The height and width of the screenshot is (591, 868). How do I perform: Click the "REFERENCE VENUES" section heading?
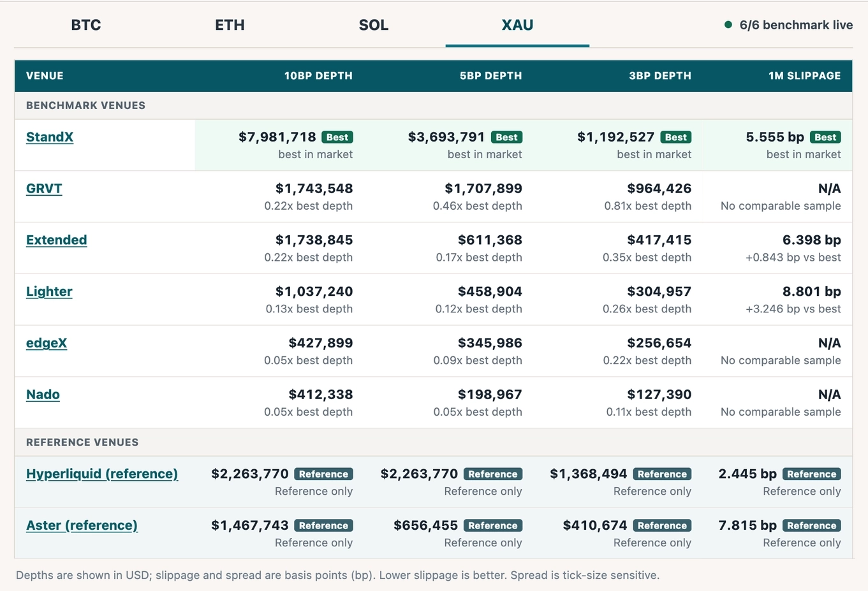coord(82,442)
